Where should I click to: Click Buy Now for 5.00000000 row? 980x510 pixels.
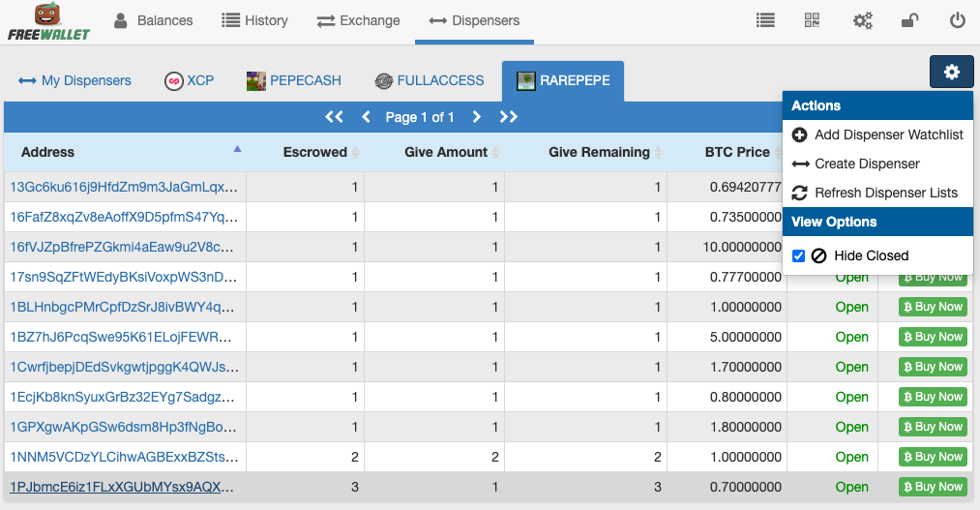(x=933, y=337)
